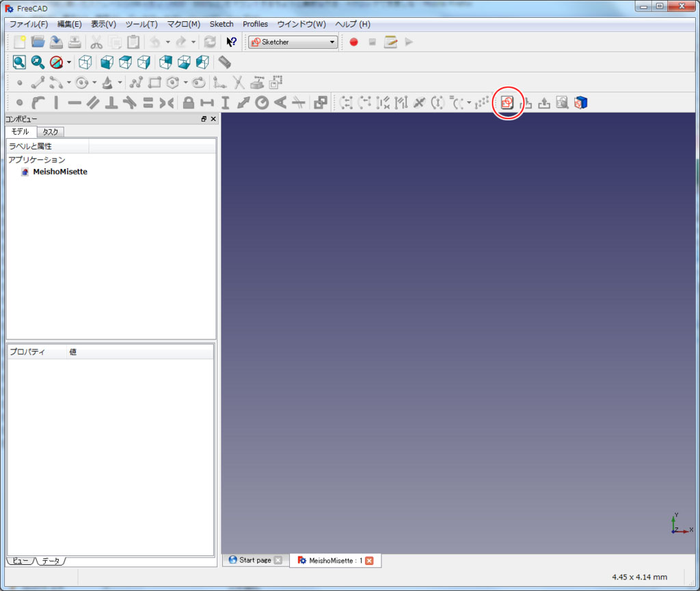Viewport: 700px width, 591px height.
Task: Expand the polygon tools dropdown arrow
Action: (x=186, y=83)
